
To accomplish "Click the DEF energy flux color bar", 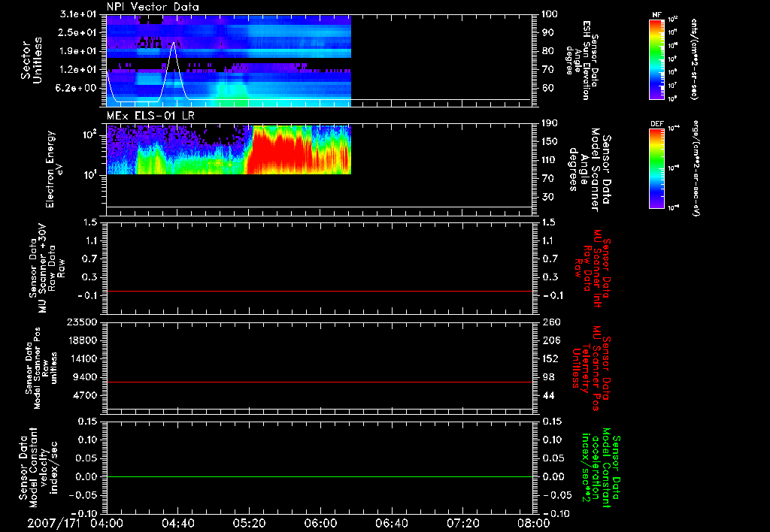I will pos(656,168).
